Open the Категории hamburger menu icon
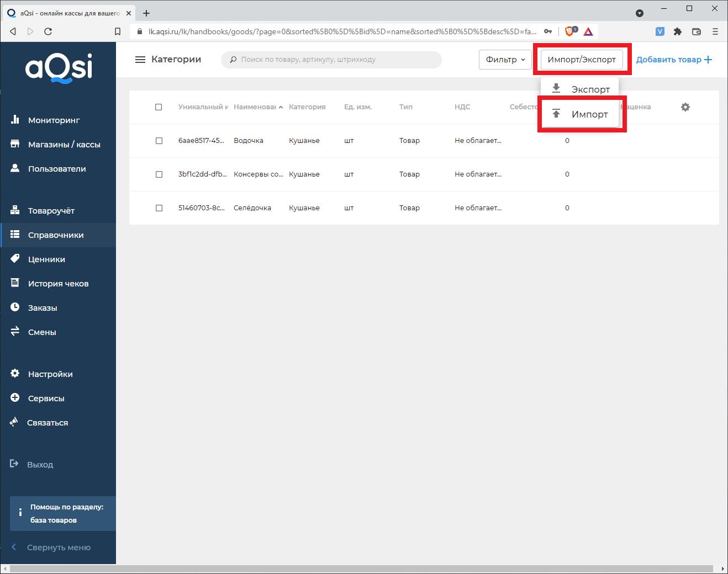Image resolution: width=728 pixels, height=574 pixels. click(140, 60)
